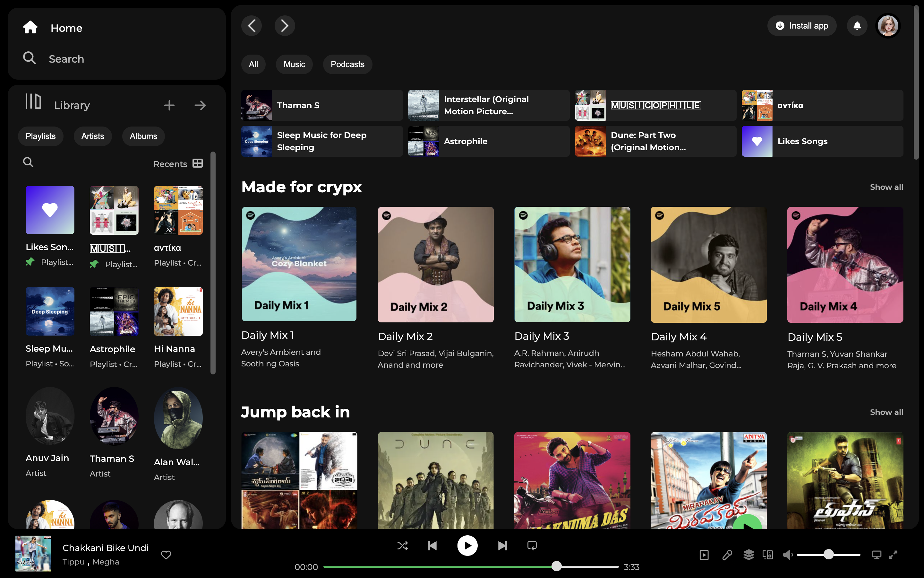Screen dimensions: 924x578
Task: Collapse the Library panel icon
Action: tap(33, 102)
